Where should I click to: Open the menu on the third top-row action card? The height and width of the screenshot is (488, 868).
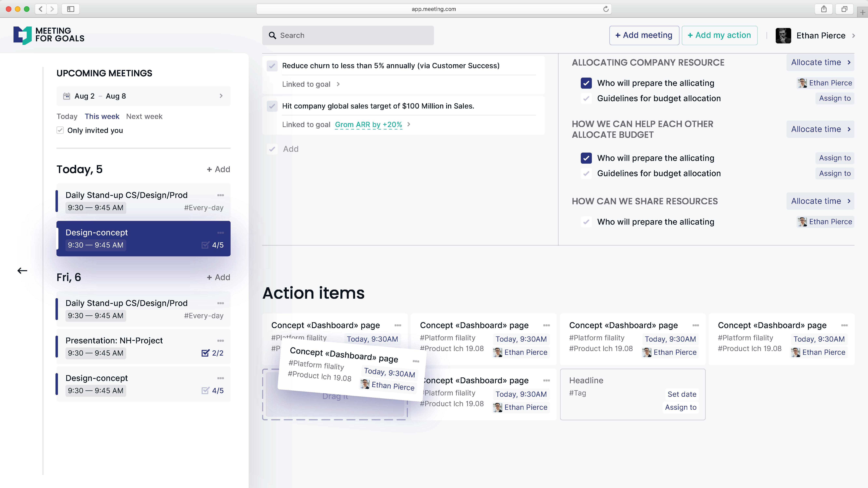point(696,325)
